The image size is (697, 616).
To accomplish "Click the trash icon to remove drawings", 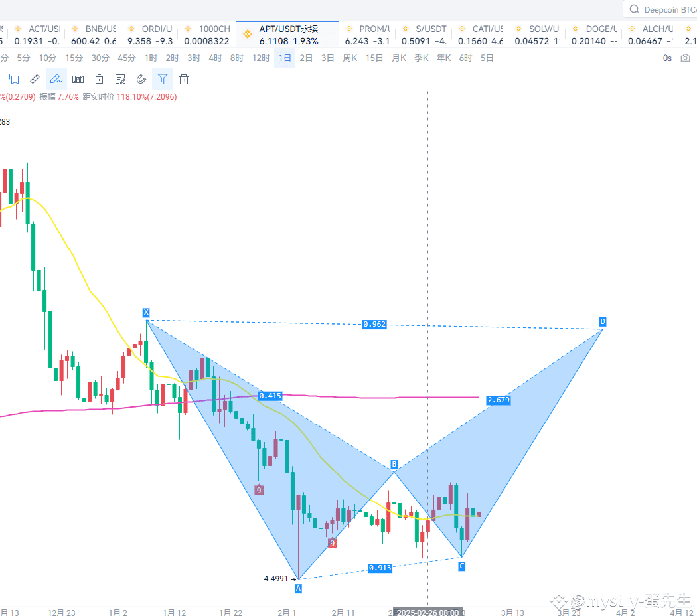I will pos(184,79).
